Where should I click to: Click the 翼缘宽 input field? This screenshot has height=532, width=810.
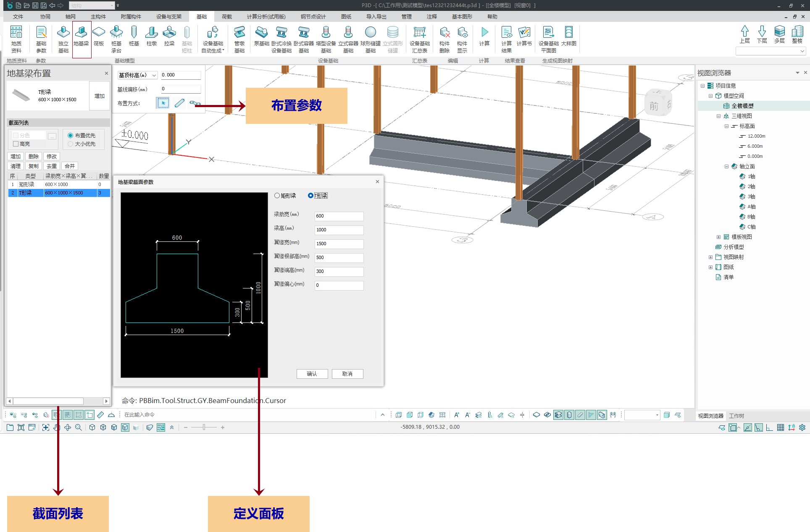339,244
